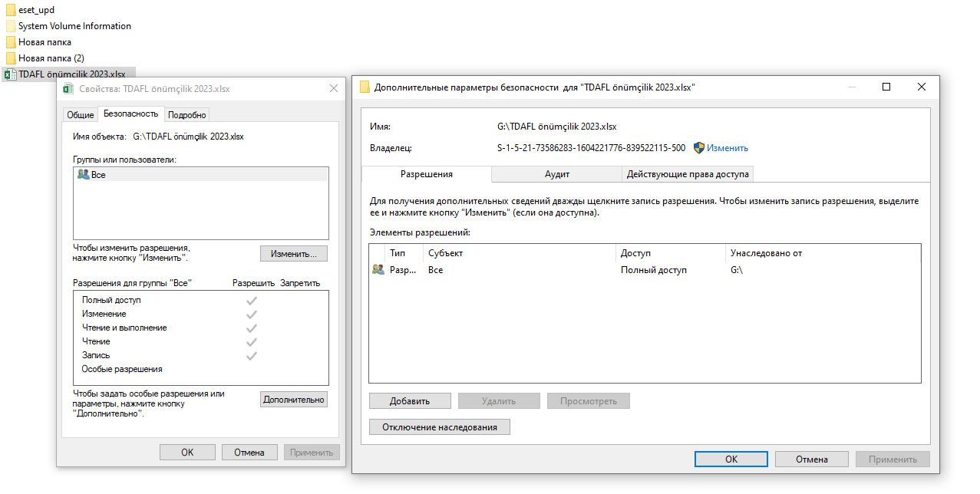Screen dimensions: 980x494
Task: Click the Изменить... button in Свойства
Action: click(294, 254)
